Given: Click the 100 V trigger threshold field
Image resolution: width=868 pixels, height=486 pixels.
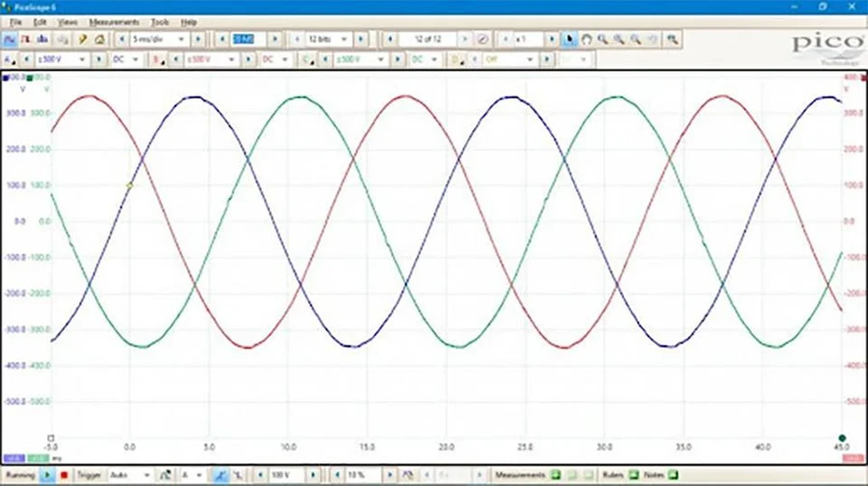Looking at the screenshot, I should tap(286, 474).
